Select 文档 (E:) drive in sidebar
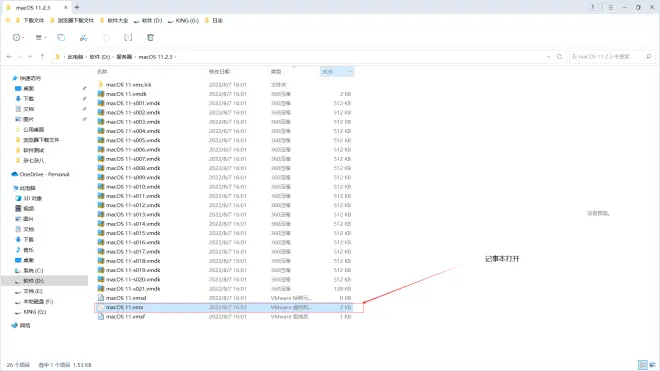 (29, 291)
